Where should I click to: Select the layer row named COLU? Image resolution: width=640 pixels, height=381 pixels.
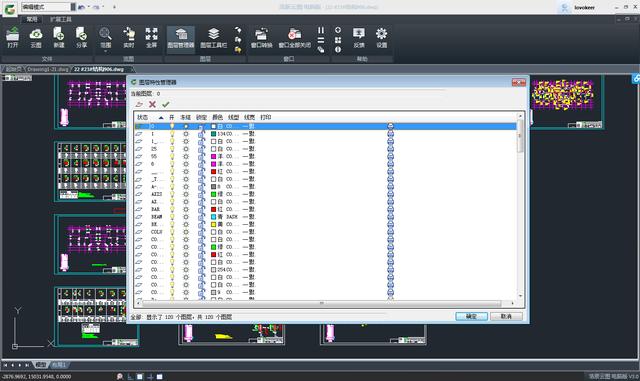326,232
